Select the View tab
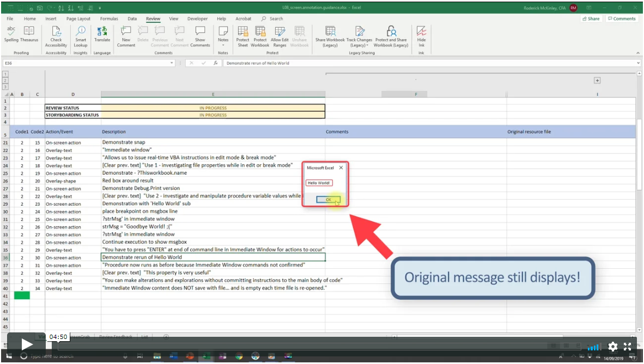Image resolution: width=644 pixels, height=364 pixels. (x=174, y=19)
